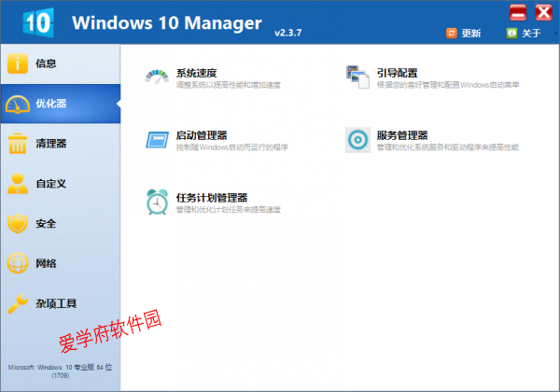Click the Windows 10 Manager title text
Viewport: 560px width, 392px height.
tap(167, 22)
